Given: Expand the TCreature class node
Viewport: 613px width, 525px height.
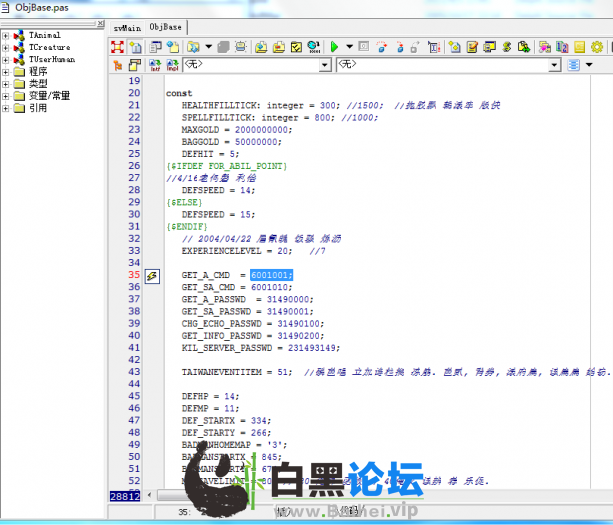Looking at the screenshot, I should click(x=6, y=47).
